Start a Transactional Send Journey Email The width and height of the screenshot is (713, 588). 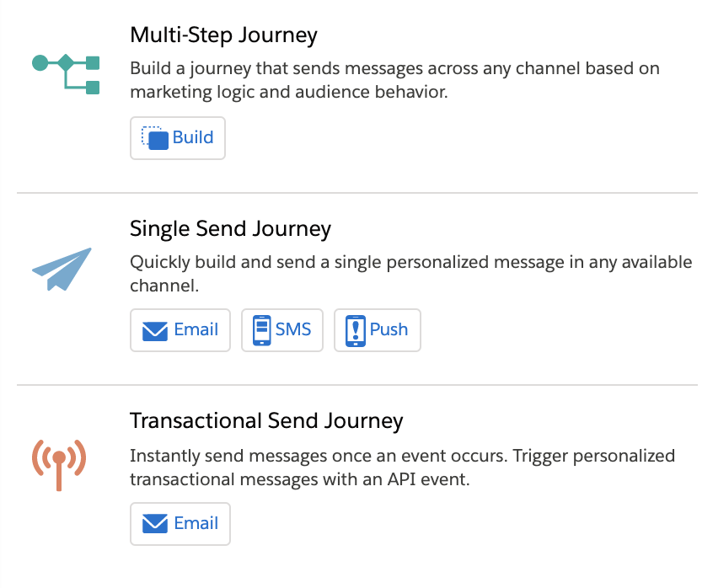(180, 524)
